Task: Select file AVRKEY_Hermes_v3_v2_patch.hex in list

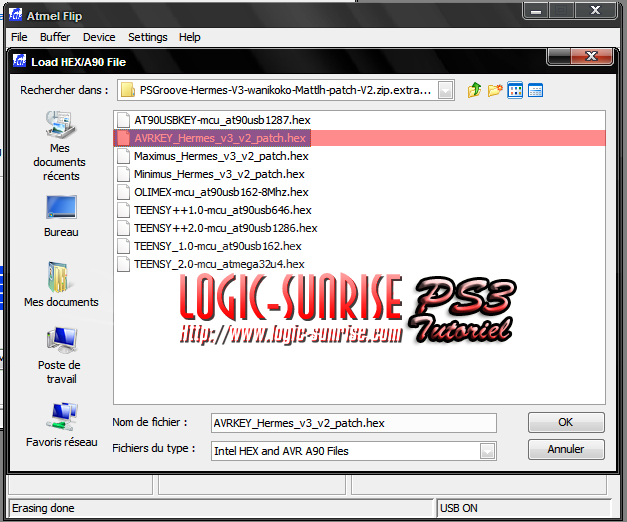Action: 220,138
